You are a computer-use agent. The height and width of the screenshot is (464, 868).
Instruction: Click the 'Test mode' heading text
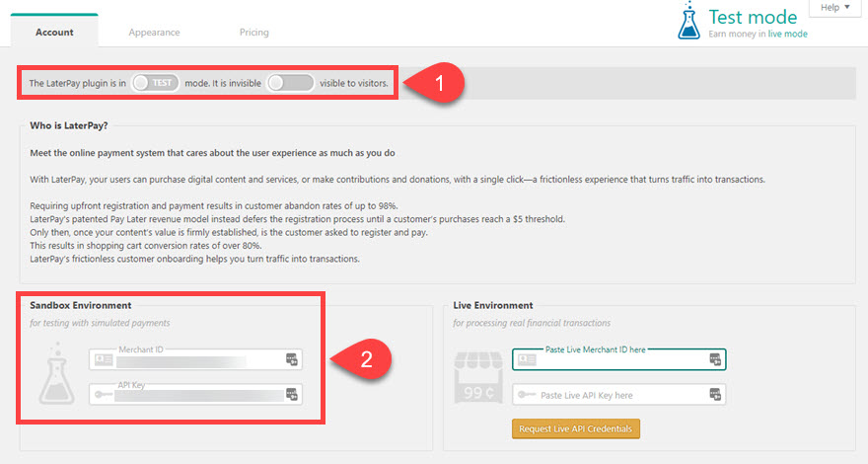click(753, 17)
